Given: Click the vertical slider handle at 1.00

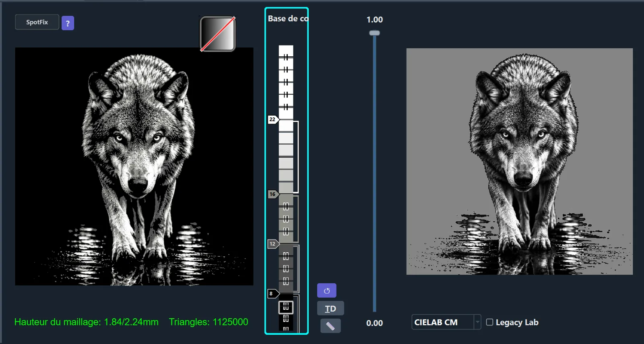Looking at the screenshot, I should pos(375,33).
